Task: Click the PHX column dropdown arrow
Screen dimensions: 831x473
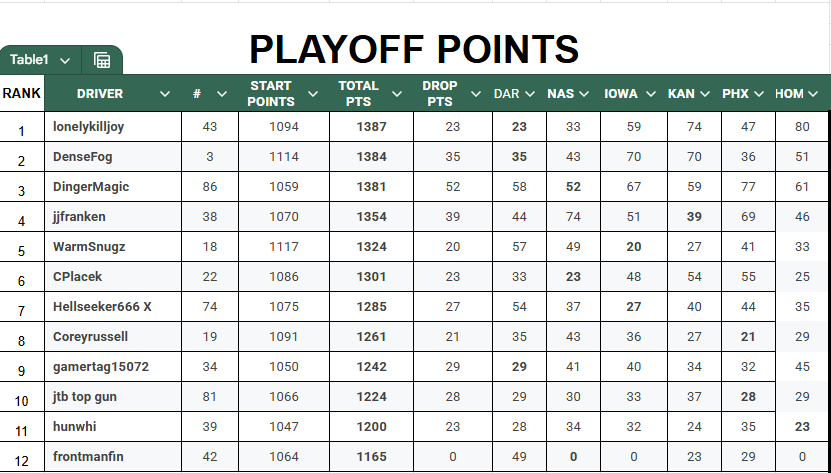Action: 758,94
